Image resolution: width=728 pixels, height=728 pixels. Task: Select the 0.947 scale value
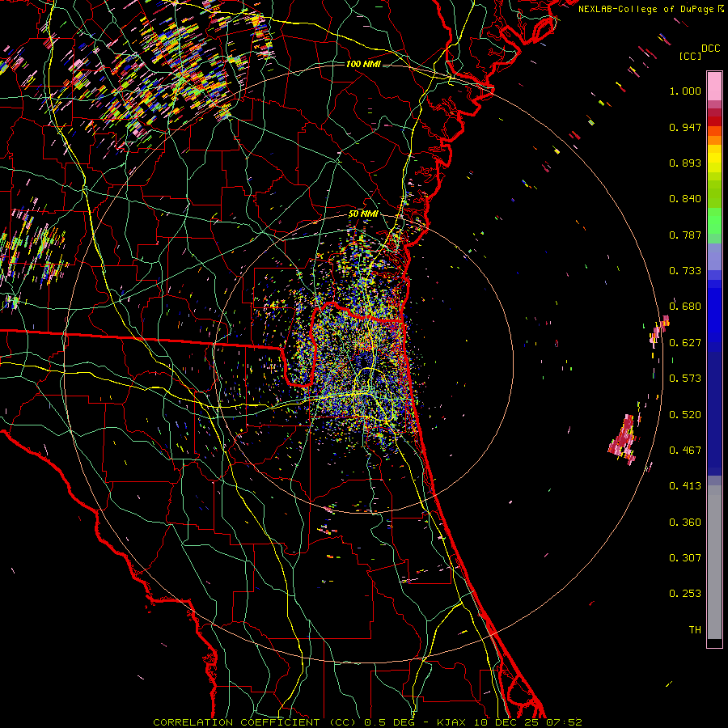(x=685, y=127)
